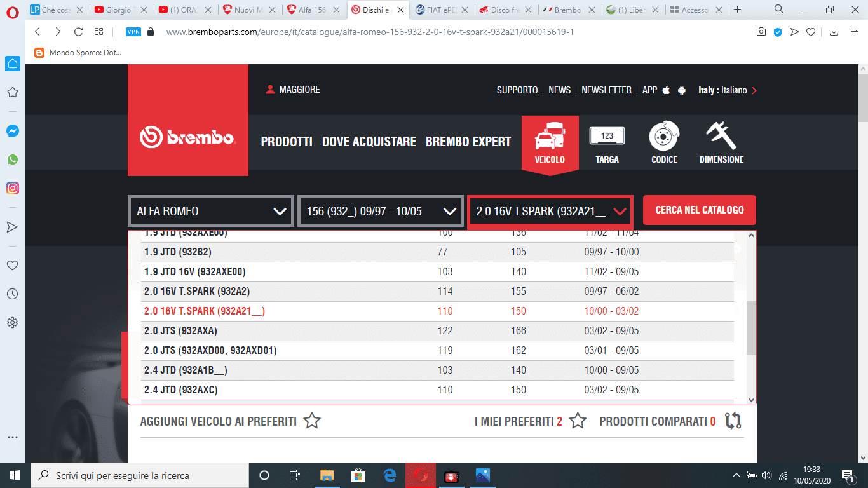Open the 156 (932_) model dropdown

(380, 211)
